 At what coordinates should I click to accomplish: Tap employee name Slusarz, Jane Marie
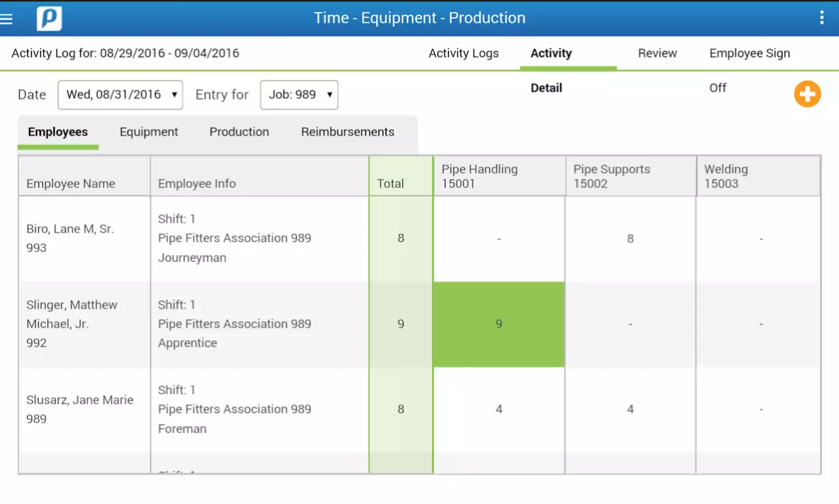coord(80,400)
